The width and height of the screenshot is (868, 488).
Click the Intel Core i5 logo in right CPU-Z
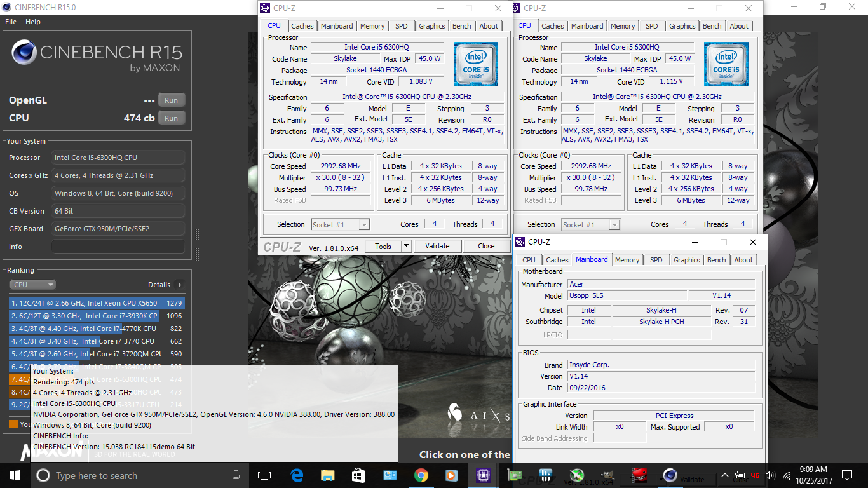tap(726, 64)
